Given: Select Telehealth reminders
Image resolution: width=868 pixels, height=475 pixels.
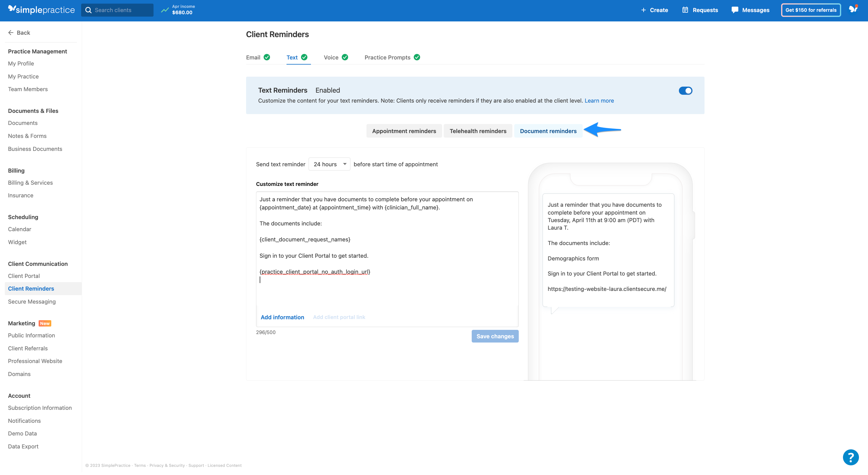Looking at the screenshot, I should [478, 131].
